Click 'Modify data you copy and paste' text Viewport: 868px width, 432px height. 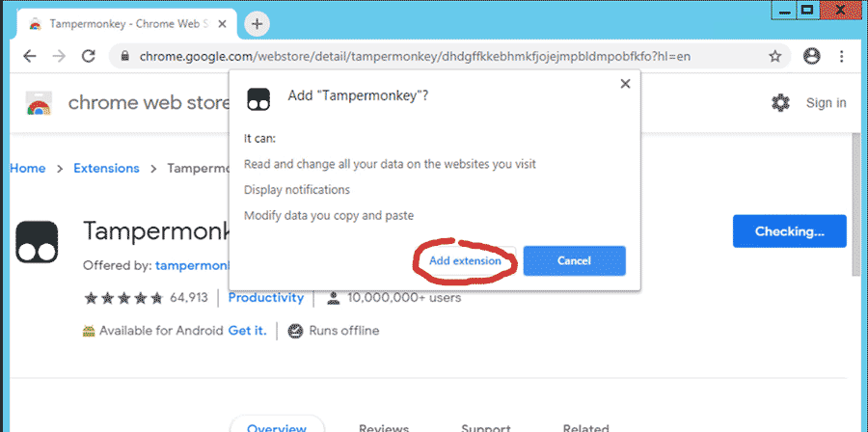tap(329, 215)
